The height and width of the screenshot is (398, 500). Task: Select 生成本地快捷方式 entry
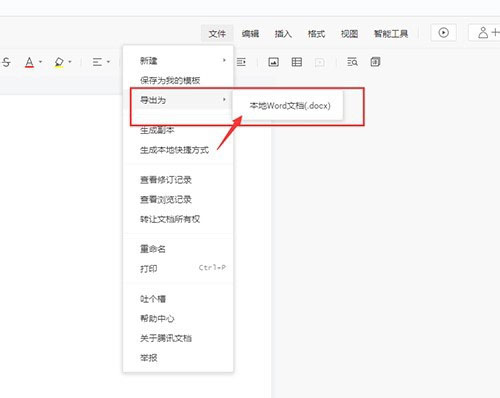click(x=178, y=150)
